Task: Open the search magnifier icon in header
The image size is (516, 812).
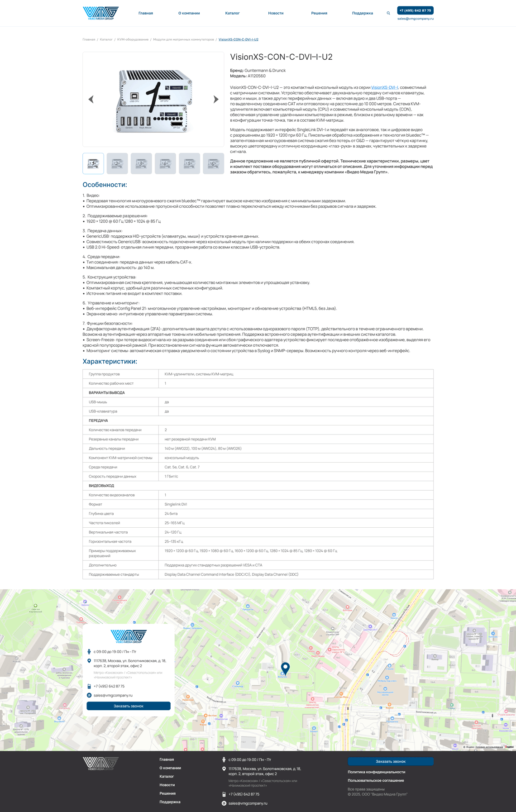Action: pos(388,13)
